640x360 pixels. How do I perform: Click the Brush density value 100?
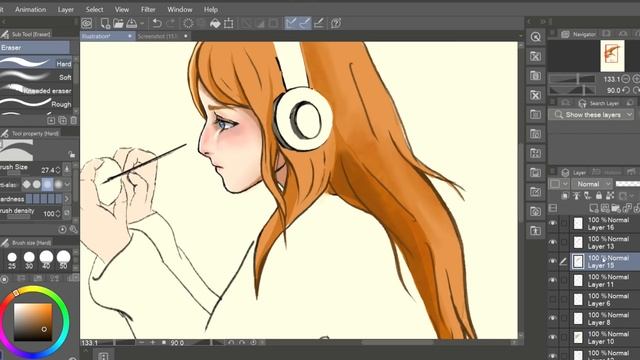49,213
